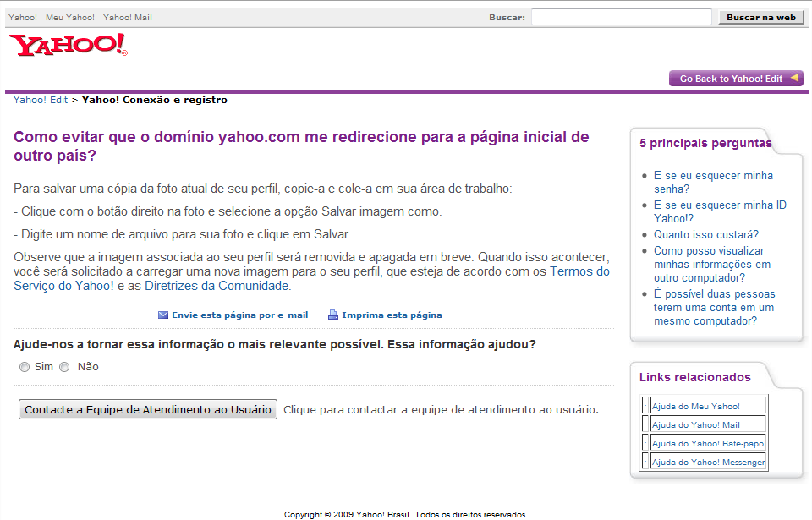Click Contacte a Equipe de Atendimento ao Usuário
The image size is (812, 520).
tap(148, 409)
